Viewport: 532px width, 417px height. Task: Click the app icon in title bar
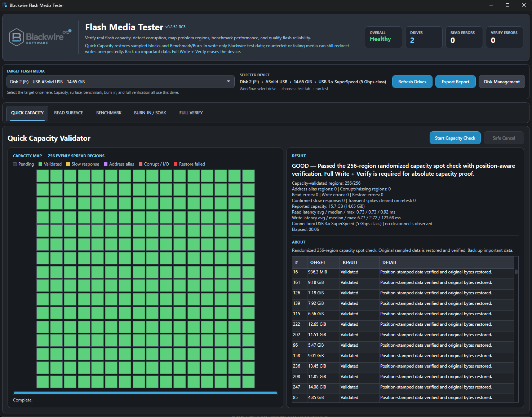[x=5, y=5]
